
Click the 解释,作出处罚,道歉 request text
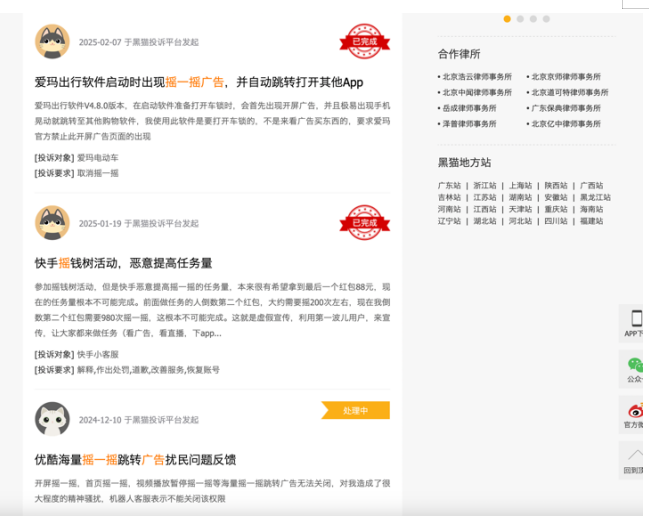(x=148, y=370)
